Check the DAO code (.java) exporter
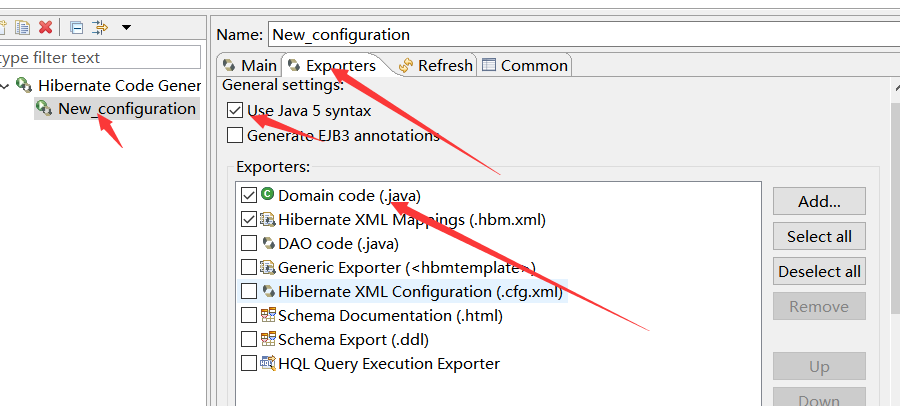This screenshot has height=406, width=900. coord(249,244)
